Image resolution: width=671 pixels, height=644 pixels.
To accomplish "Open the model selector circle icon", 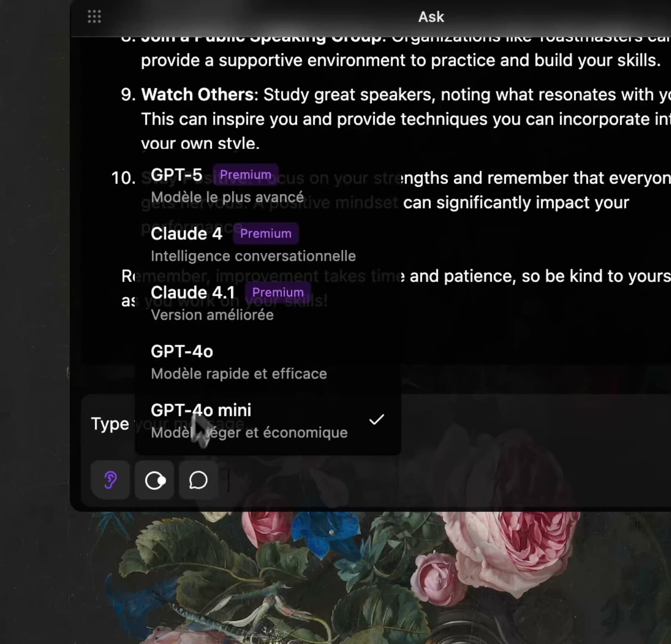I will click(155, 480).
